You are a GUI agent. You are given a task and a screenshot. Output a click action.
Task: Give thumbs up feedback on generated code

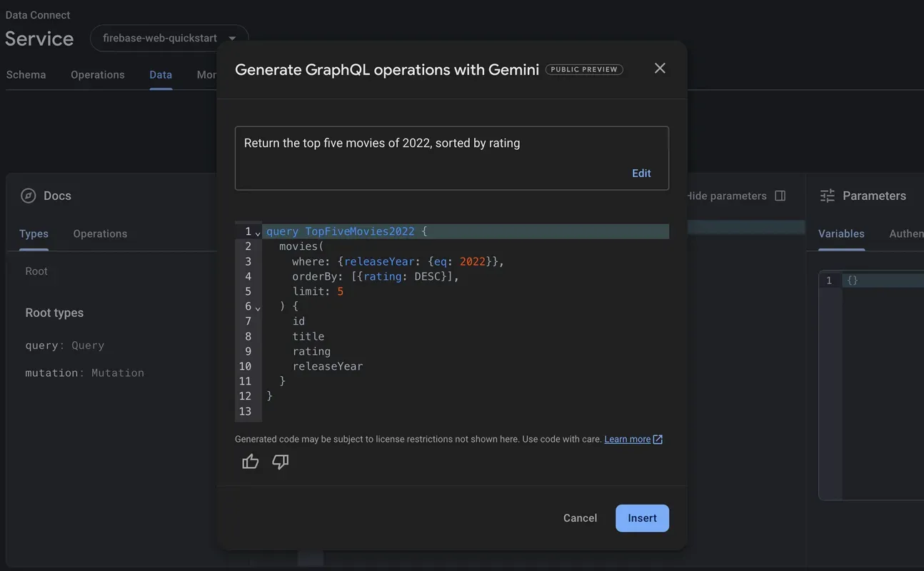pos(250,462)
